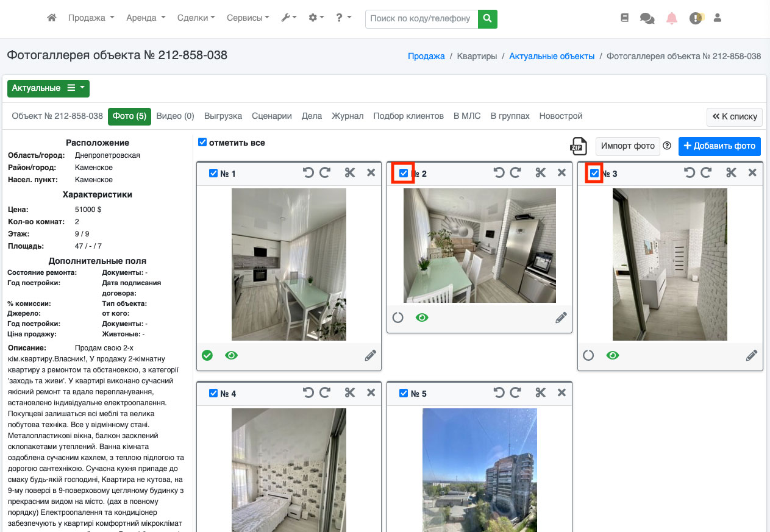
Task: Toggle visibility eye on photo № 3
Action: [612, 355]
